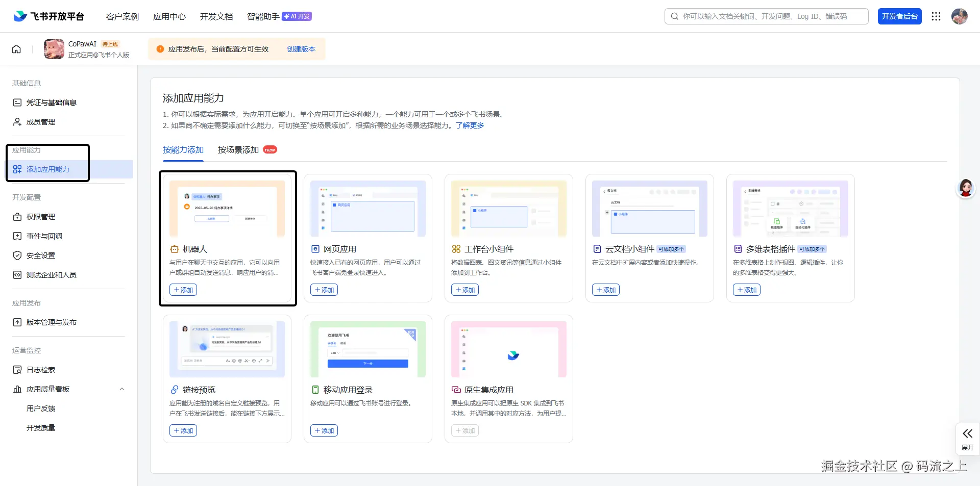
Task: Expand the side panel with 展开
Action: pyautogui.click(x=968, y=439)
